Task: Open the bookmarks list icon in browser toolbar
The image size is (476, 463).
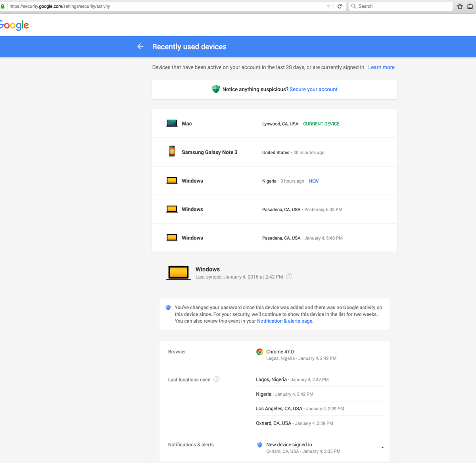Action: [x=470, y=6]
